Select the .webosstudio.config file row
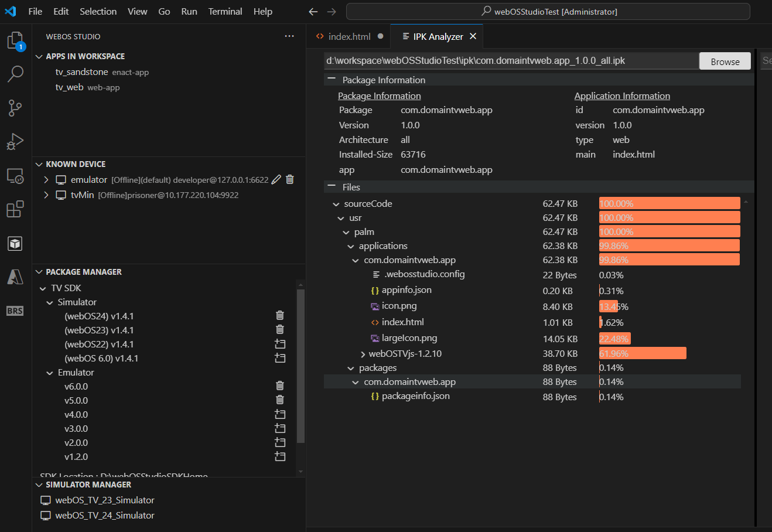 click(532, 275)
